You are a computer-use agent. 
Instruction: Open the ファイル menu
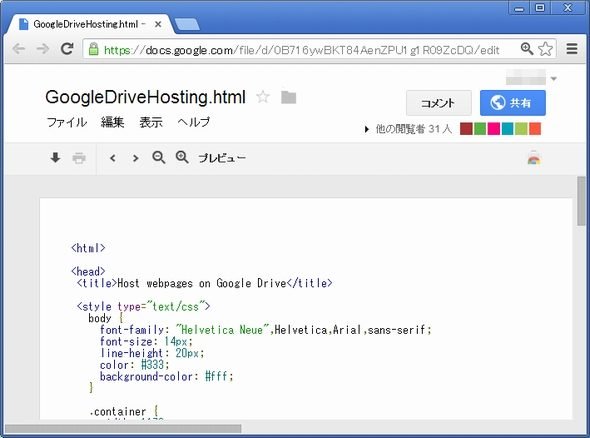(66, 122)
